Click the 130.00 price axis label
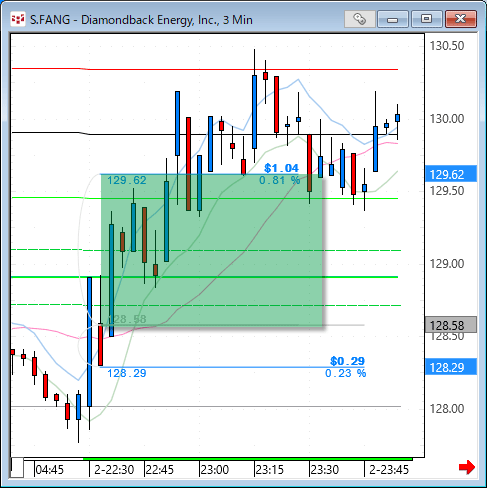 coord(447,119)
